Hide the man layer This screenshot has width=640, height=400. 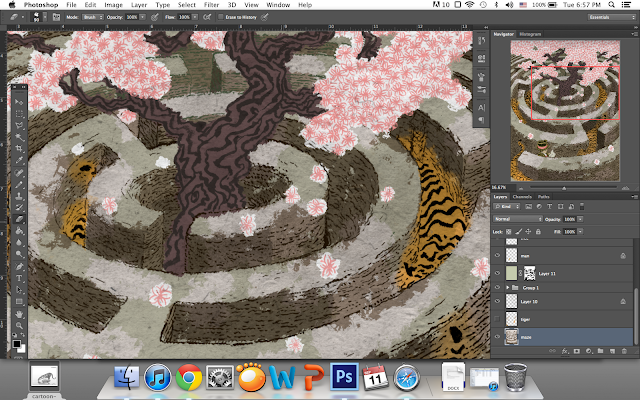[497, 256]
